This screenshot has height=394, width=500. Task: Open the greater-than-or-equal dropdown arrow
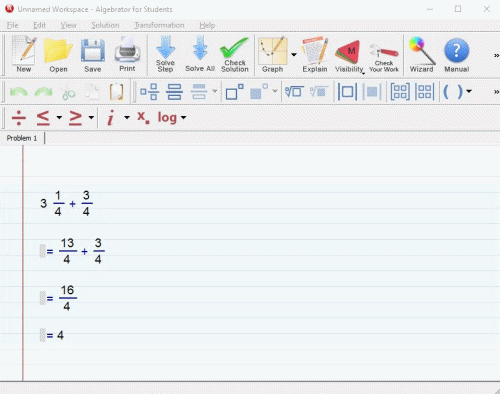click(x=91, y=117)
